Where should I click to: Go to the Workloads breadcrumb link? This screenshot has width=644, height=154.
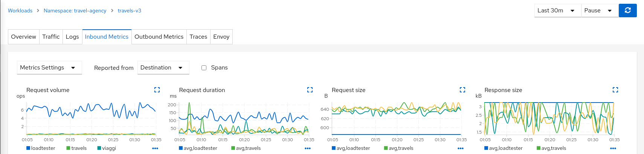[x=20, y=11]
